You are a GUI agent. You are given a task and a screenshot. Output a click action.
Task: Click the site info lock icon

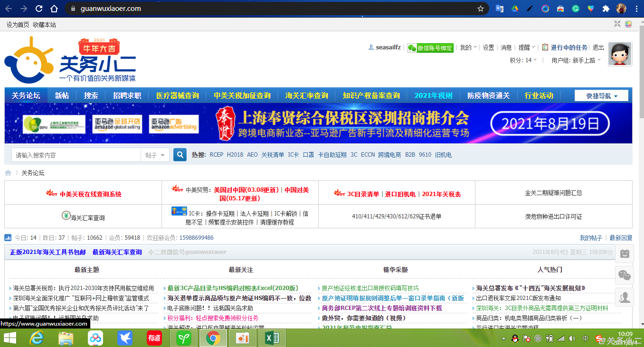(x=73, y=9)
